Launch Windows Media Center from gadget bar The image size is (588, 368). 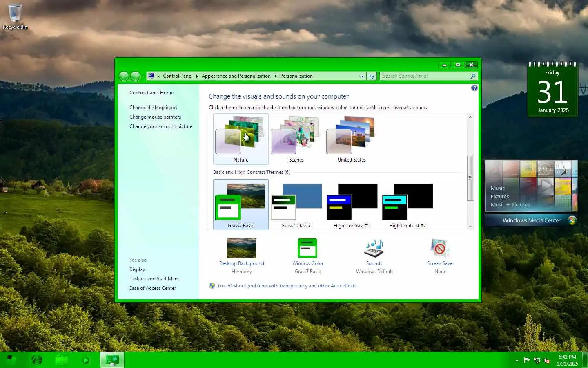531,220
